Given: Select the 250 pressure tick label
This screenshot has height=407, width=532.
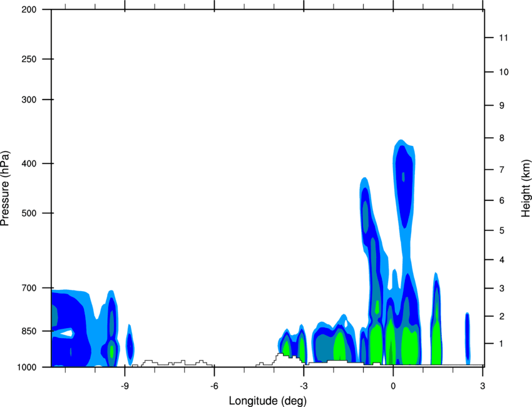Looking at the screenshot, I should pyautogui.click(x=29, y=59).
